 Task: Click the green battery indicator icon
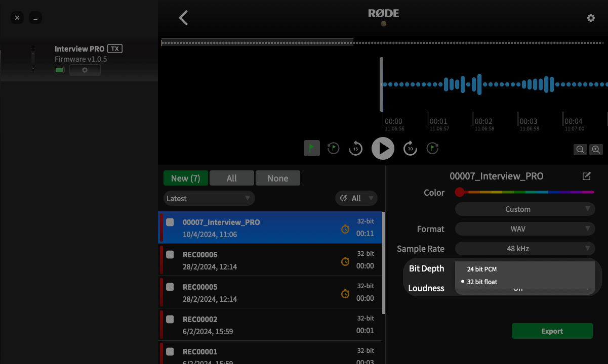pos(60,70)
